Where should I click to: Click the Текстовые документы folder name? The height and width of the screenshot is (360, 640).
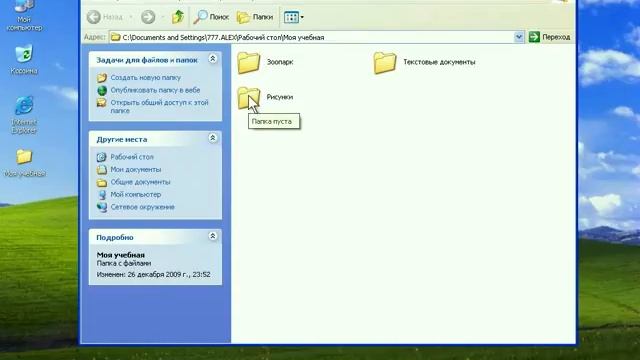coord(439,62)
